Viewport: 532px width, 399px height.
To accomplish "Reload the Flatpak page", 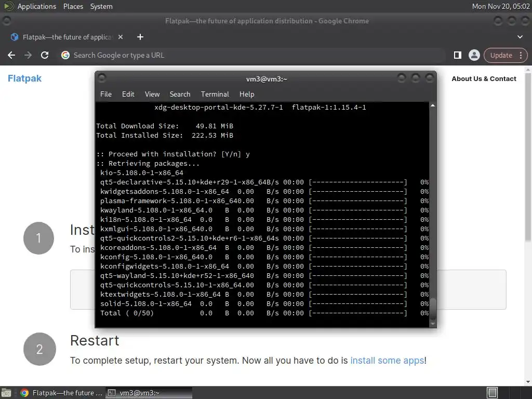I will coord(45,55).
